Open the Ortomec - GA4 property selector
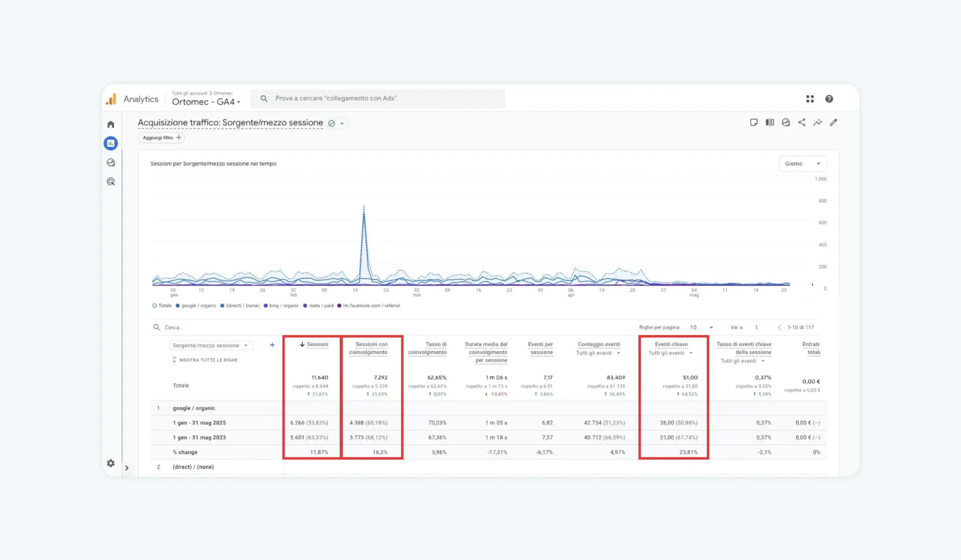Screen dimensions: 961x560 pyautogui.click(x=206, y=102)
